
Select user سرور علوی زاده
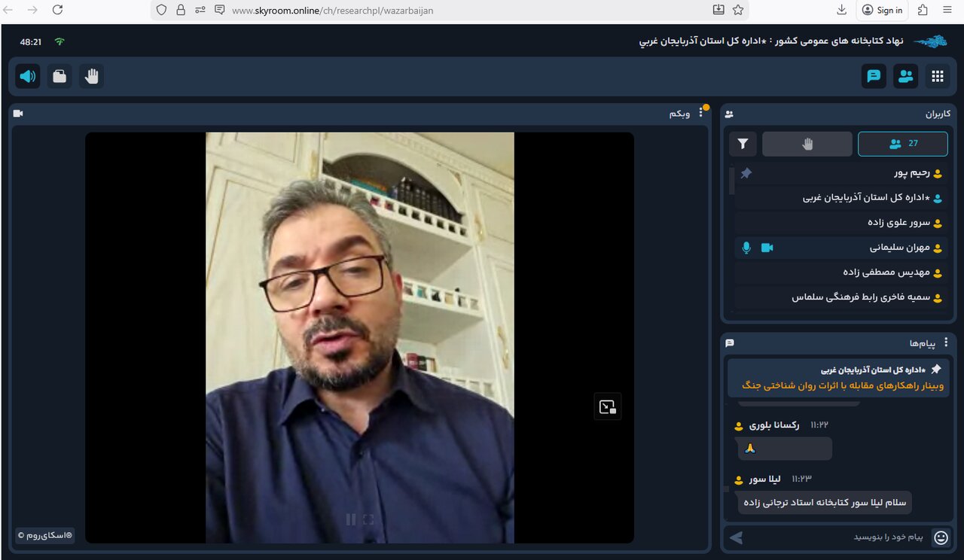[x=840, y=223]
